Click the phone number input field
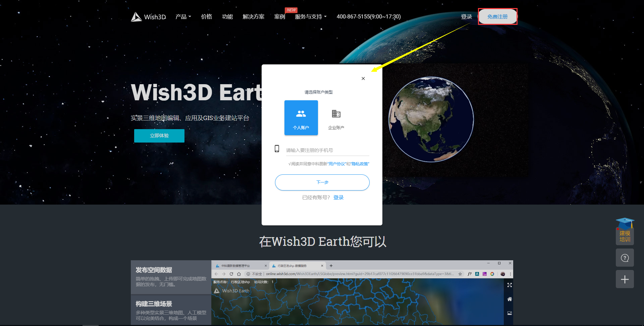This screenshot has width=644, height=326. click(x=327, y=150)
